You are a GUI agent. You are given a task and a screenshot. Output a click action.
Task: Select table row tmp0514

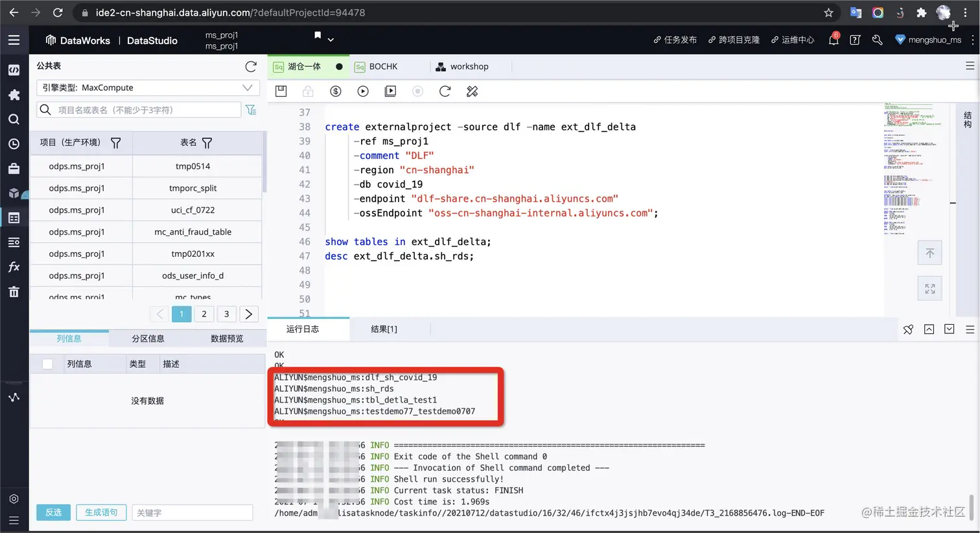[146, 166]
